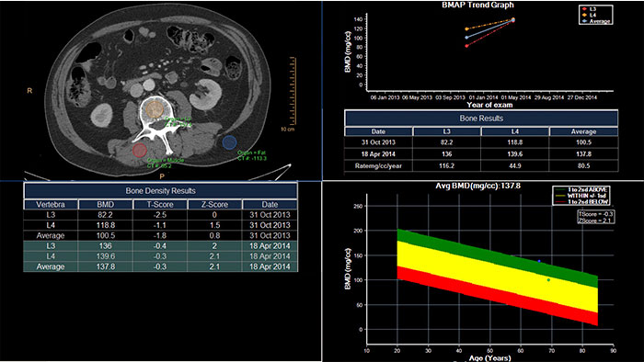Select the red muscle ROI circle
This screenshot has height=362, width=644.
coord(140,150)
